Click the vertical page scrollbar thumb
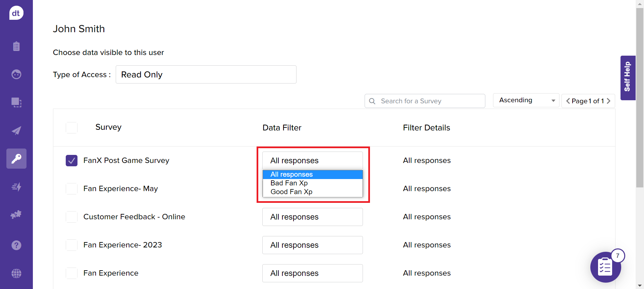Image resolution: width=644 pixels, height=289 pixels. (640, 97)
